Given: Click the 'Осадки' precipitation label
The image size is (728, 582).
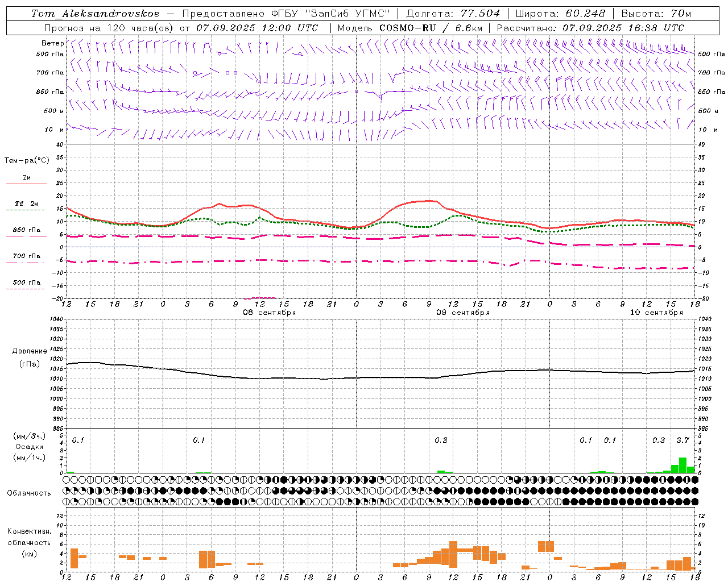Looking at the screenshot, I should pos(30,447).
